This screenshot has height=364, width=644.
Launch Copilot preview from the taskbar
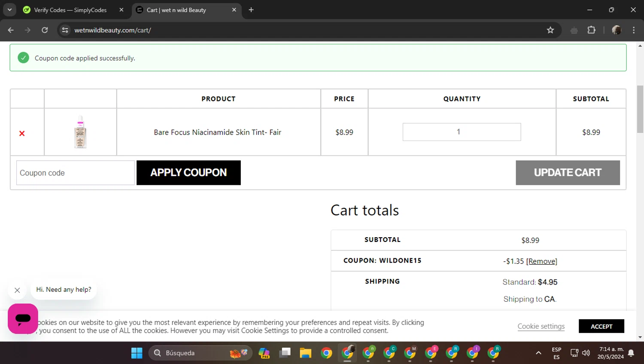point(264,353)
